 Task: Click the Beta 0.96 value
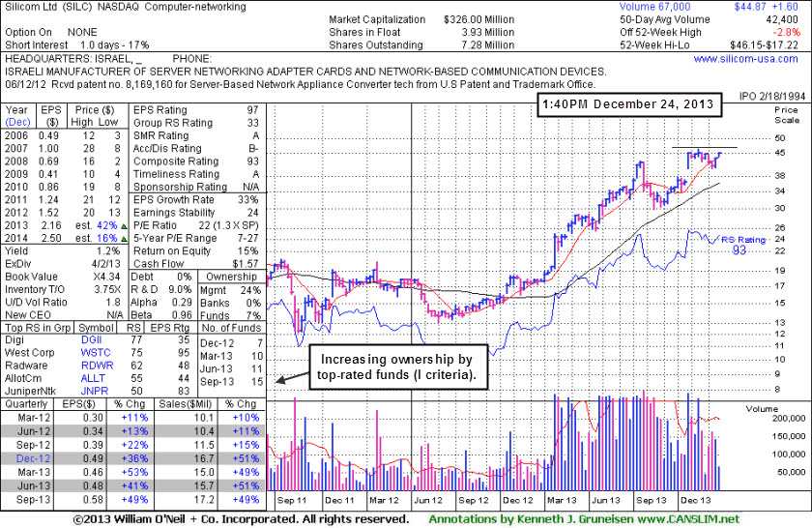click(x=181, y=315)
